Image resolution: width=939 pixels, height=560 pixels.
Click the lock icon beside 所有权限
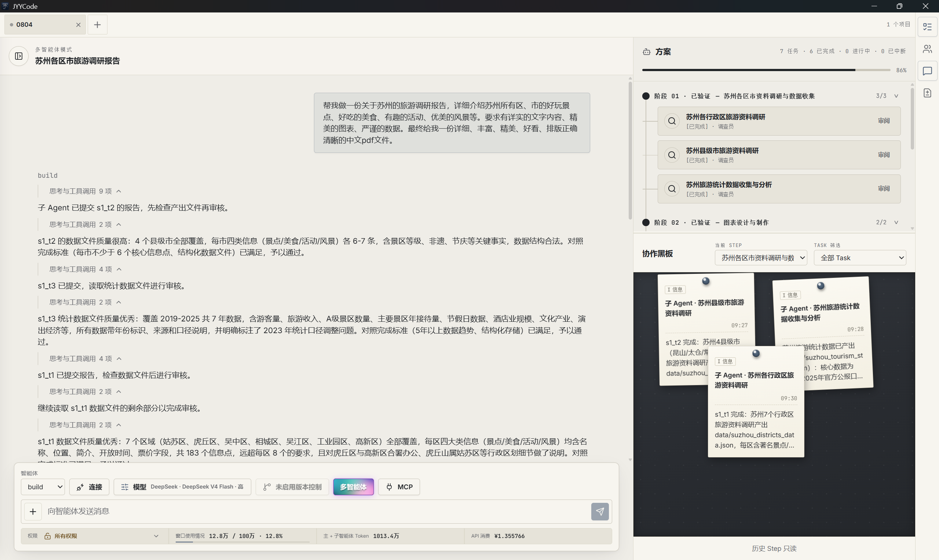pyautogui.click(x=48, y=536)
